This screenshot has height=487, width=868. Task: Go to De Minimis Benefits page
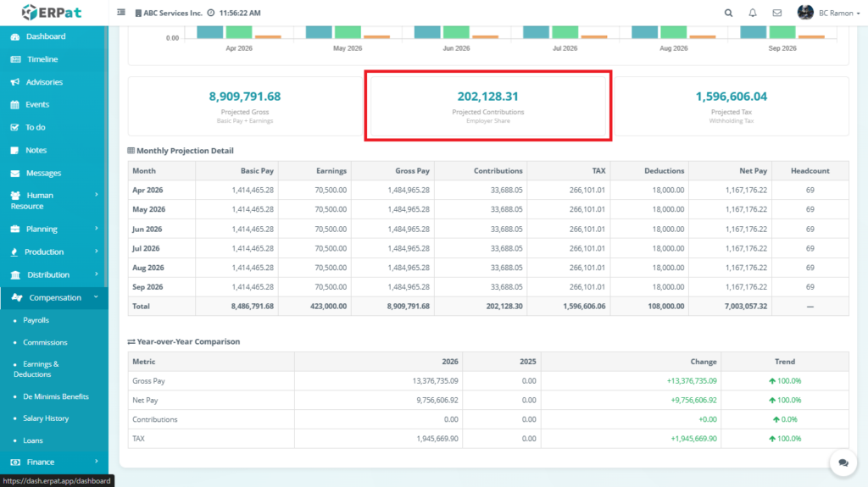tap(55, 396)
